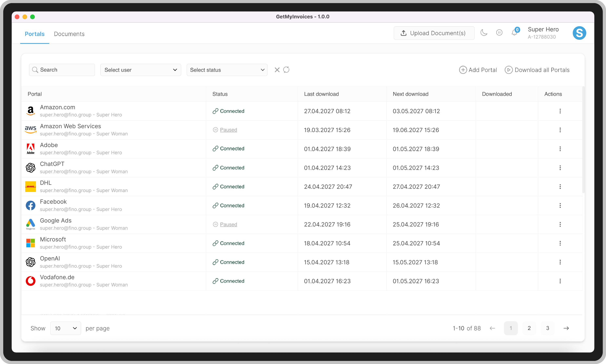Switch to the Documents tab
606x364 pixels.
[69, 34]
